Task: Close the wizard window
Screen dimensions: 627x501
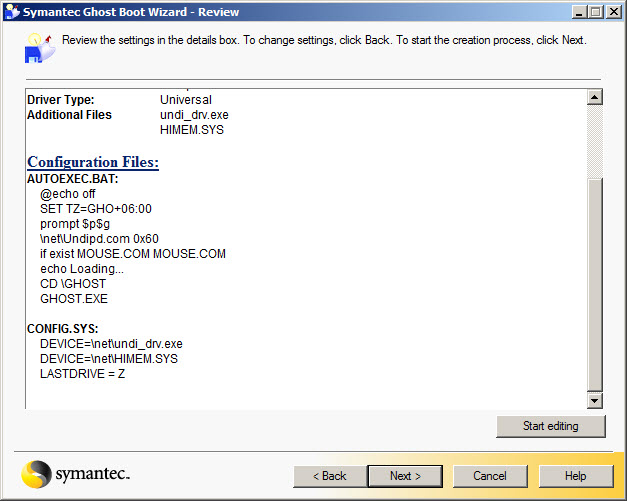Action: point(614,12)
